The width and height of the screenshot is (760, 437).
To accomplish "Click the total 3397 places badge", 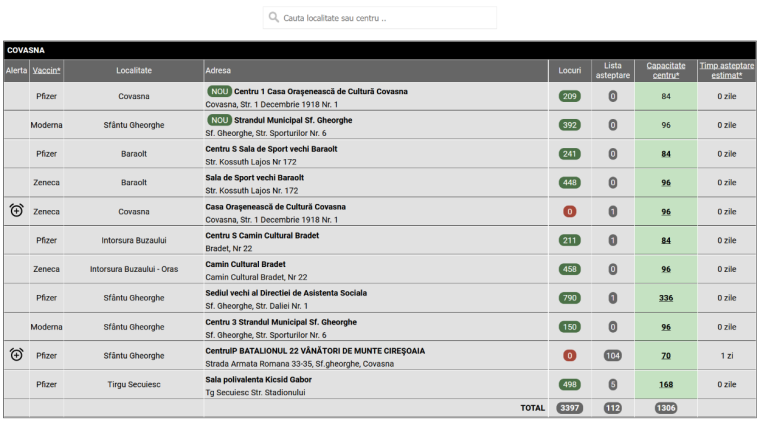I will coord(569,408).
